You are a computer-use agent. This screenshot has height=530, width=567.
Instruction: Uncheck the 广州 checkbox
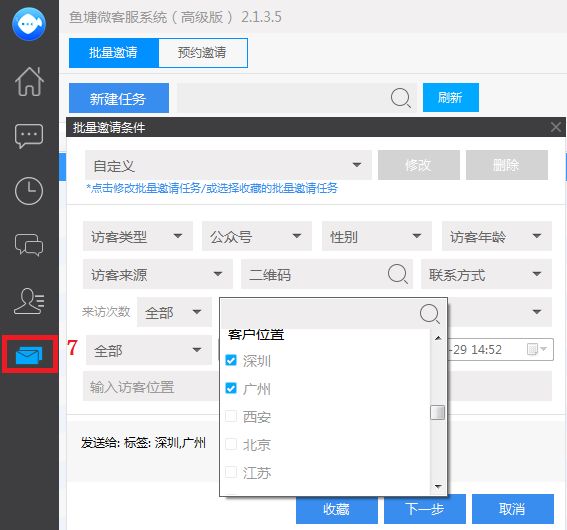(231, 388)
